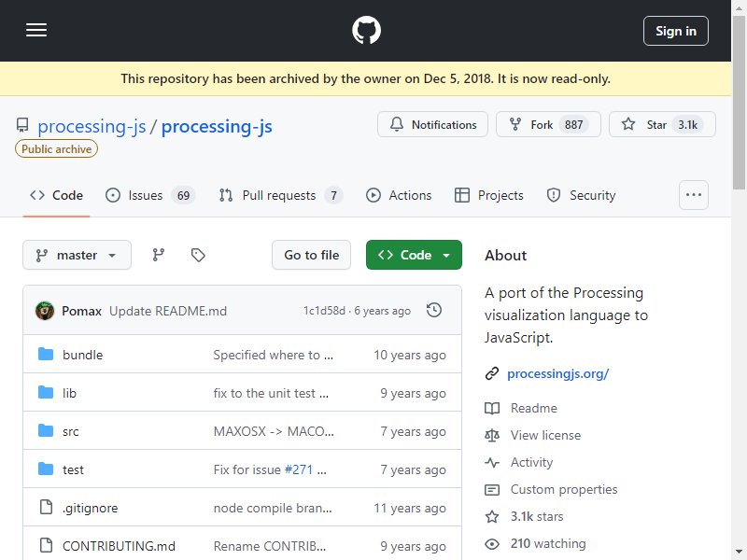
Task: View the 210 watching link
Action: click(x=548, y=544)
